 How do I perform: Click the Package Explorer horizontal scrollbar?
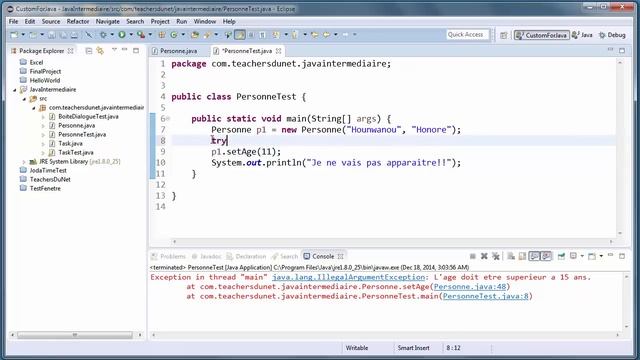click(x=75, y=335)
